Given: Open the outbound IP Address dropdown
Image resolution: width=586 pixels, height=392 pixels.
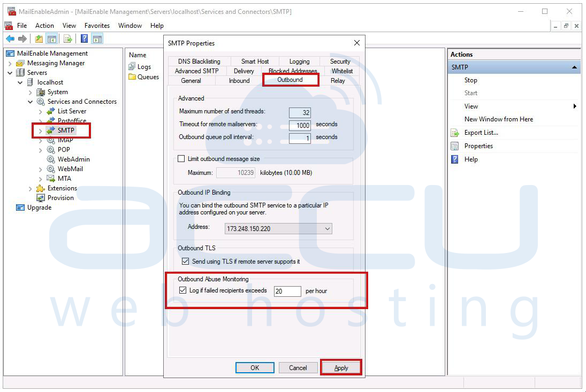Looking at the screenshot, I should pyautogui.click(x=328, y=228).
